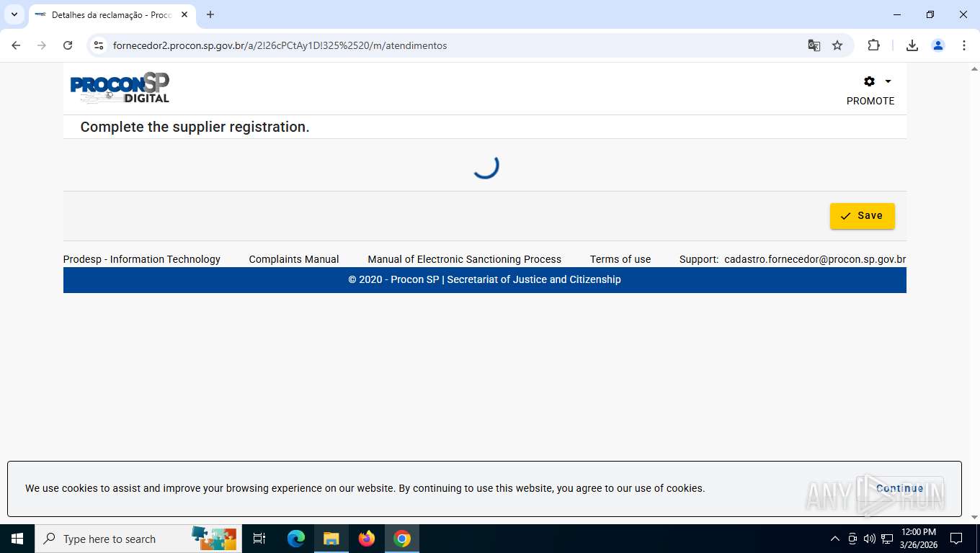Open the Extensions puzzle icon
This screenshot has width=980, height=553.
click(x=873, y=45)
